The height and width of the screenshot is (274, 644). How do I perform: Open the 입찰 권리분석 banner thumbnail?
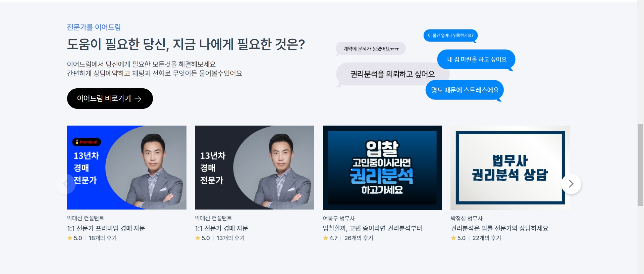382,168
